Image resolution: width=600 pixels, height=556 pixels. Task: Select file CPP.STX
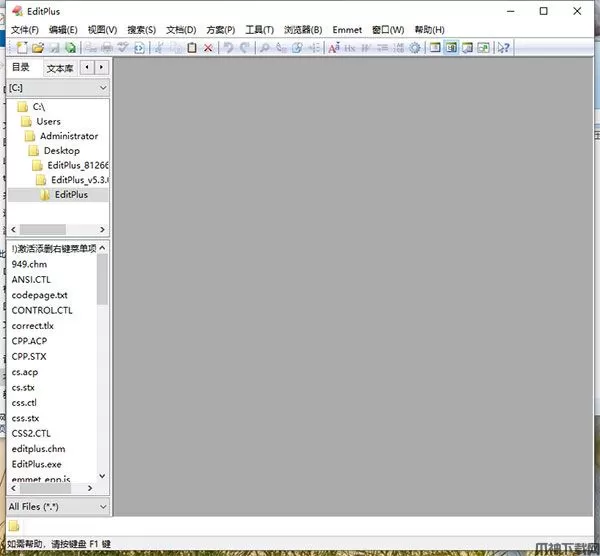pyautogui.click(x=29, y=356)
